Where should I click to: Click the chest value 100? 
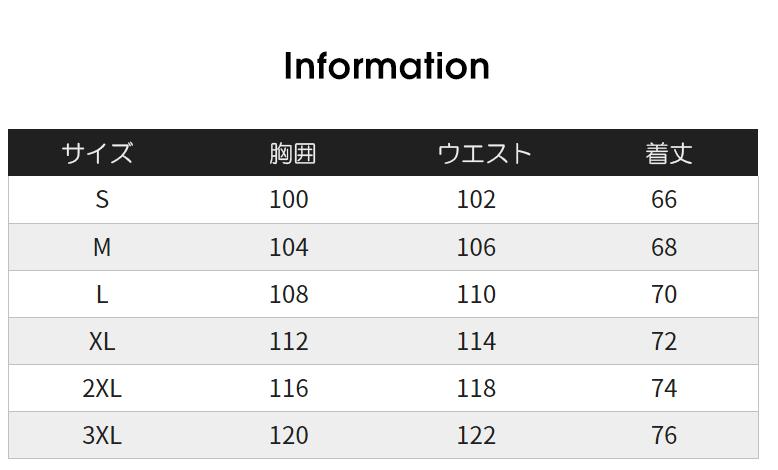click(x=289, y=199)
